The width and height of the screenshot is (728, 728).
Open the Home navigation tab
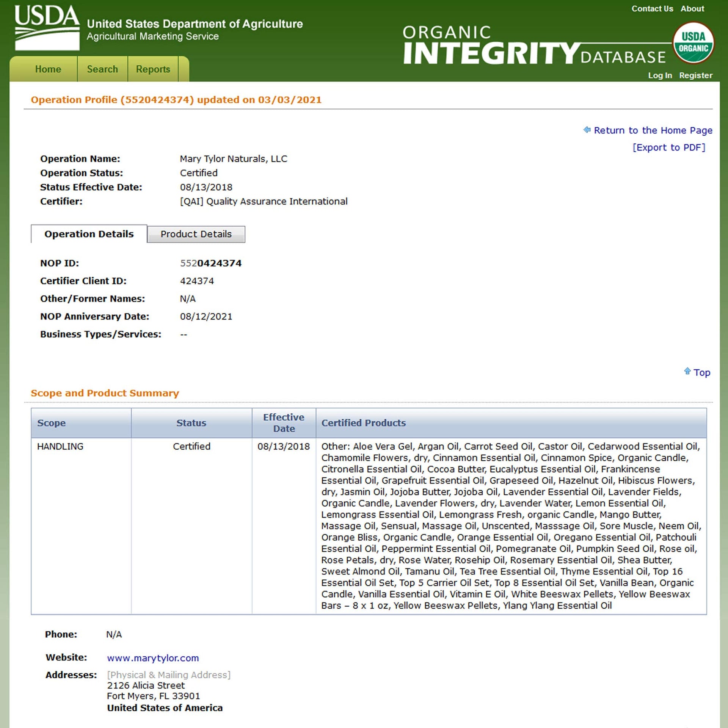(48, 69)
